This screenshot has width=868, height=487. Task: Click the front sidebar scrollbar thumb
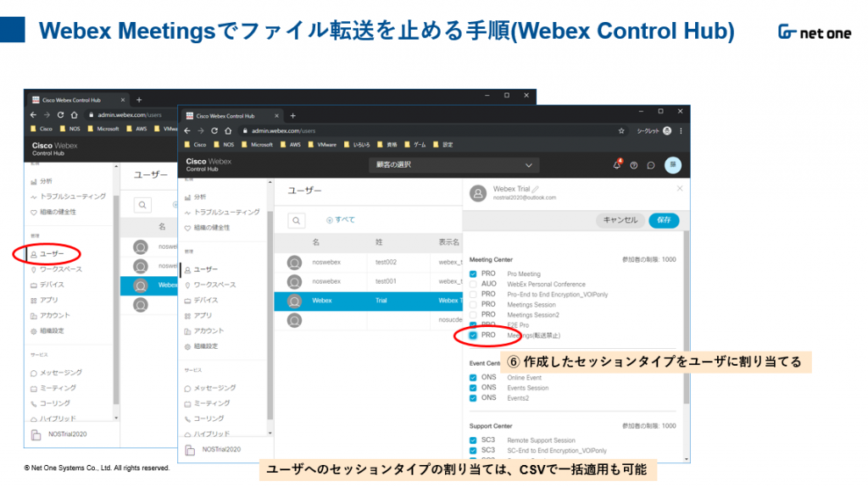coord(270,315)
